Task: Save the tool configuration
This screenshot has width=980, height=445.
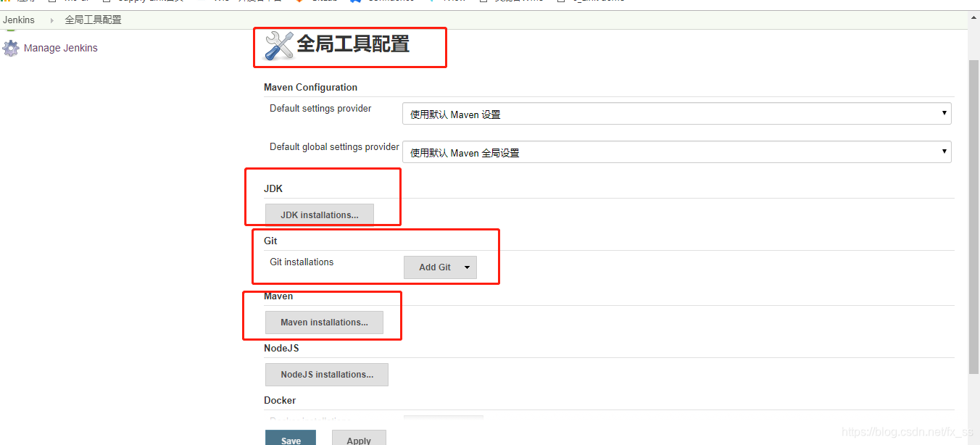Action: (291, 438)
